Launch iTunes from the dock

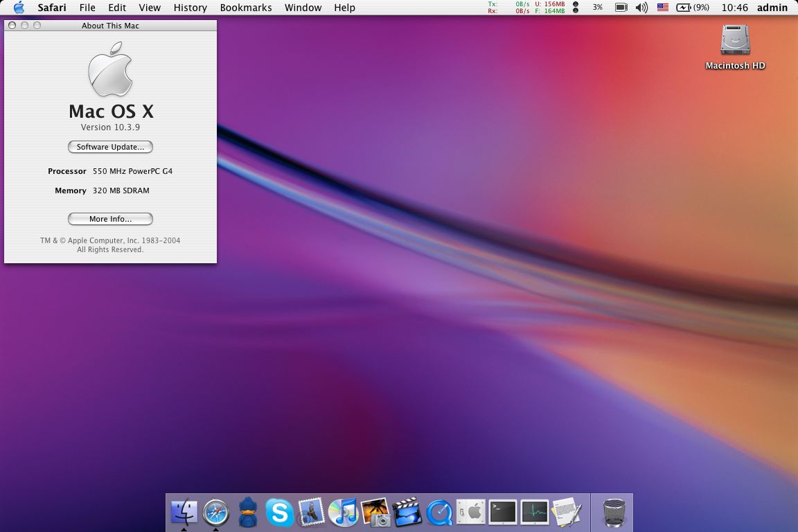(x=343, y=513)
